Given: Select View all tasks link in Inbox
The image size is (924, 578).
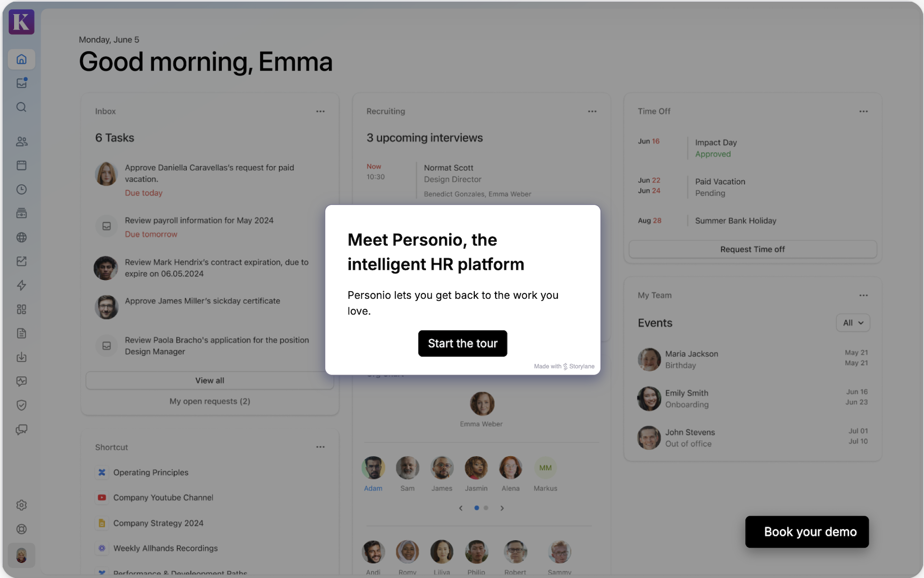Looking at the screenshot, I should point(209,379).
